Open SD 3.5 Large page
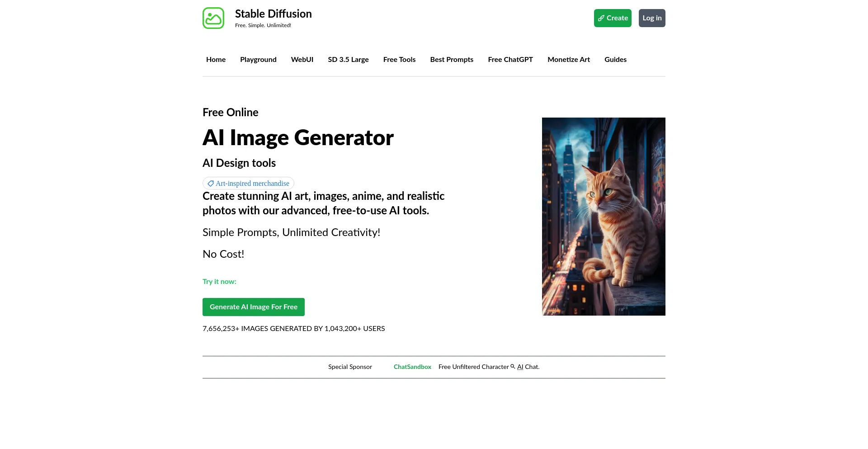This screenshot has height=449, width=868. 348,59
